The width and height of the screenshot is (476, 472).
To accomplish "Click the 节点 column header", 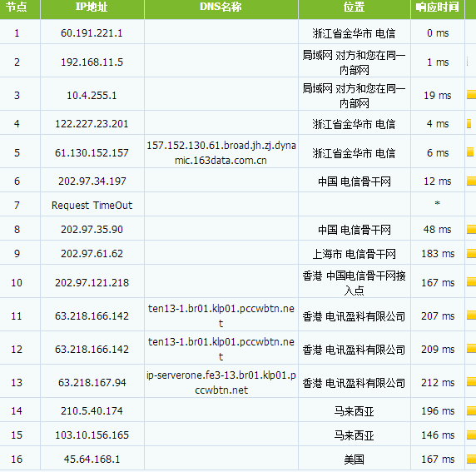I will [x=17, y=7].
